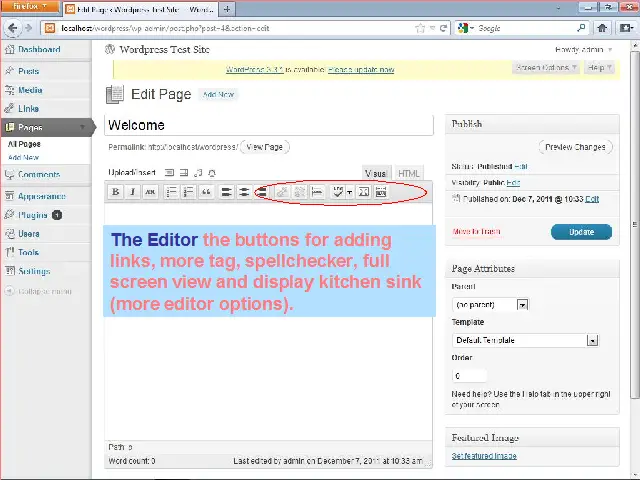Align text left
Screen dimensions: 640x480
coord(227,192)
